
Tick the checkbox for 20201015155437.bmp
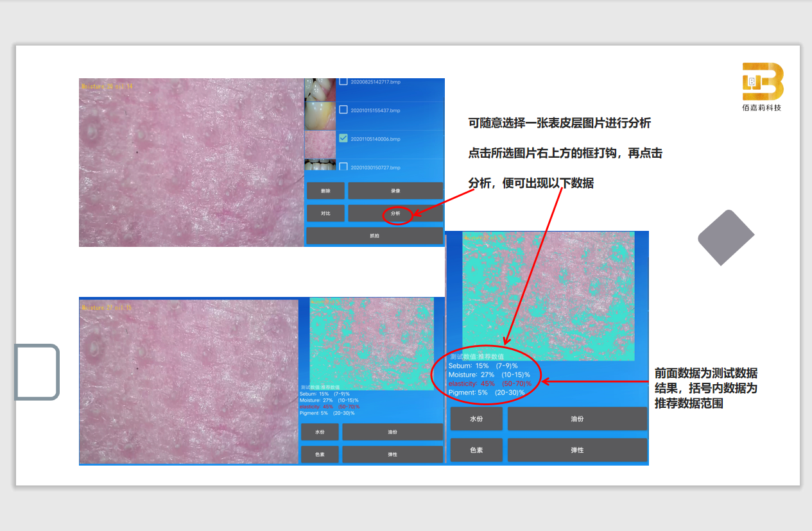(x=343, y=110)
